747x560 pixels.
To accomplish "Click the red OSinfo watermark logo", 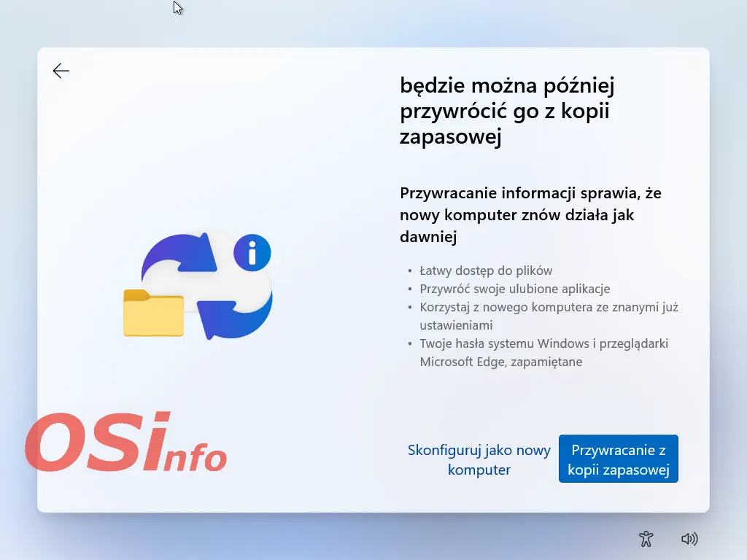I will point(125,443).
